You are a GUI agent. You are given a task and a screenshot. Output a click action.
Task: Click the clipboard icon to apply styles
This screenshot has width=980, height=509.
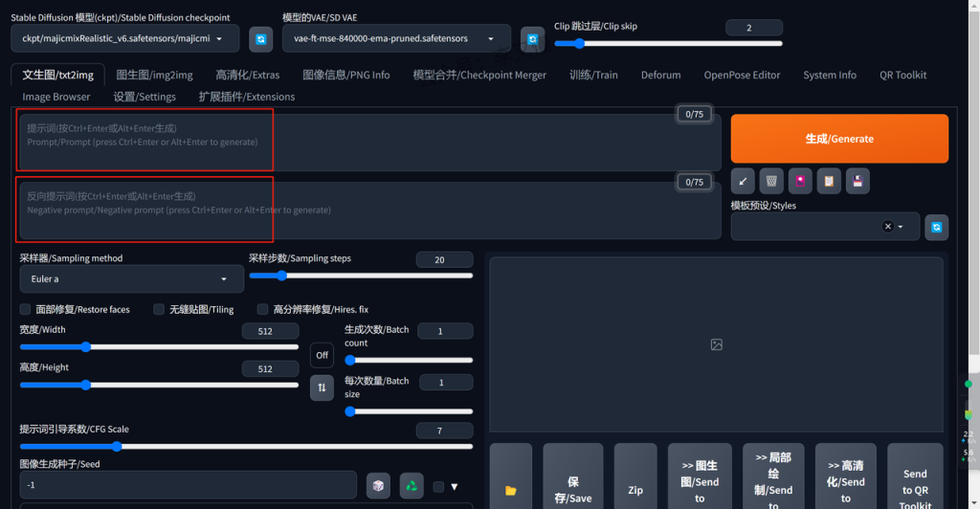click(x=829, y=181)
